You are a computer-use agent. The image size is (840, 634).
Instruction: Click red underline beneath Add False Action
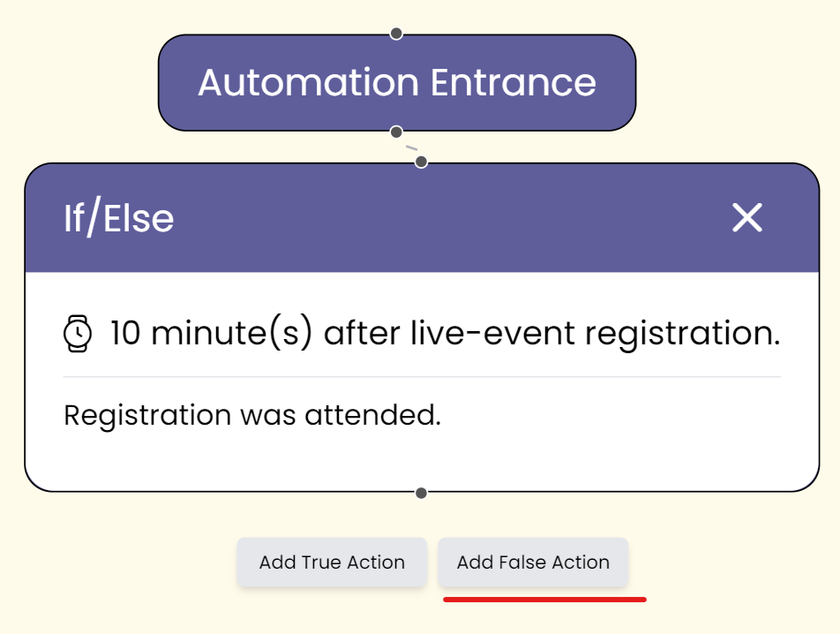point(544,600)
